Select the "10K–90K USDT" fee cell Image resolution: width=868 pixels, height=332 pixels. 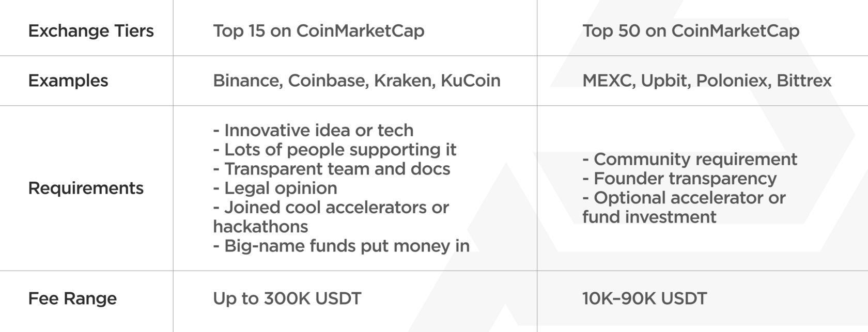pyautogui.click(x=644, y=298)
